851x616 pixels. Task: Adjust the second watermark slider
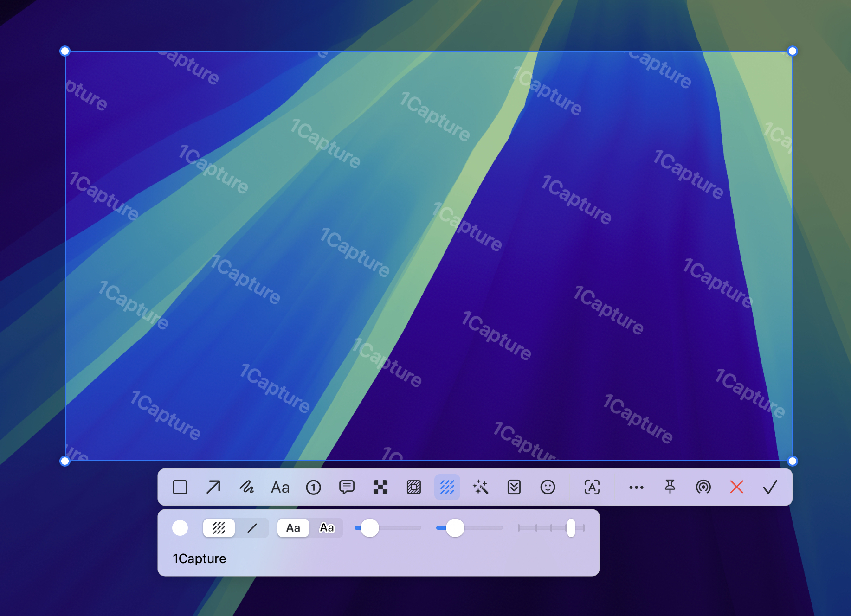455,528
